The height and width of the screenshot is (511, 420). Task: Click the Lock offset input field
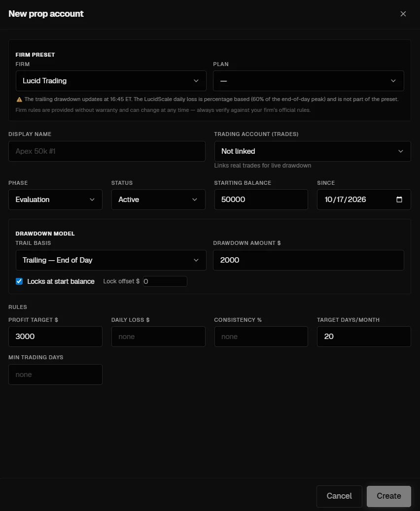(165, 281)
